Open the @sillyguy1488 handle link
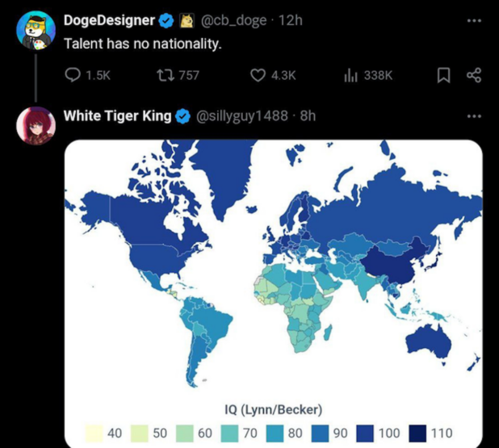Image resolution: width=499 pixels, height=448 pixels. pos(242,115)
